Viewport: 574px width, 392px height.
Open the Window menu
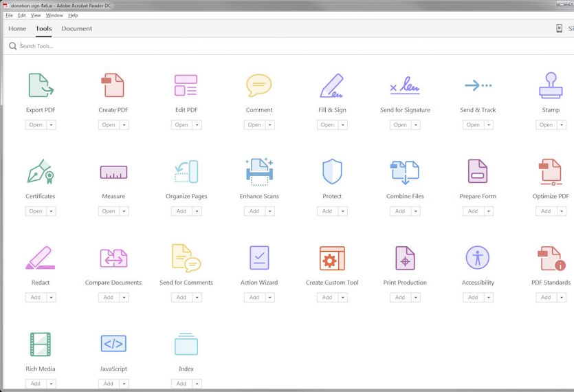click(x=54, y=15)
